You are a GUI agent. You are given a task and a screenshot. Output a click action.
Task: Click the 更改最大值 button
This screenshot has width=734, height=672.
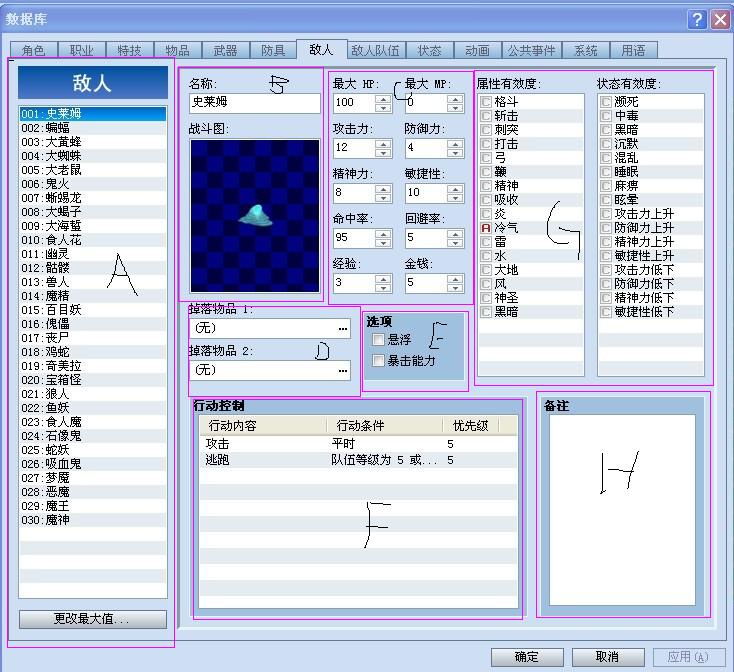(x=93, y=619)
